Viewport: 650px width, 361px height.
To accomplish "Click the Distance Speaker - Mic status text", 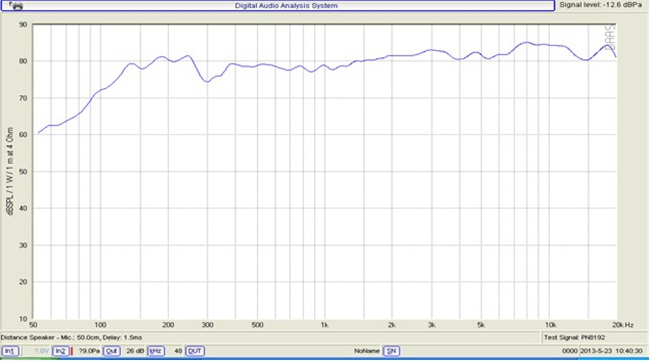I will [x=71, y=337].
